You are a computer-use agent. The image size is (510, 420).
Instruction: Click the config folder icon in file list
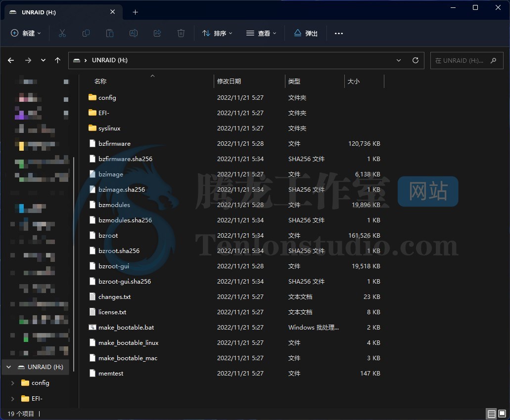click(x=93, y=97)
